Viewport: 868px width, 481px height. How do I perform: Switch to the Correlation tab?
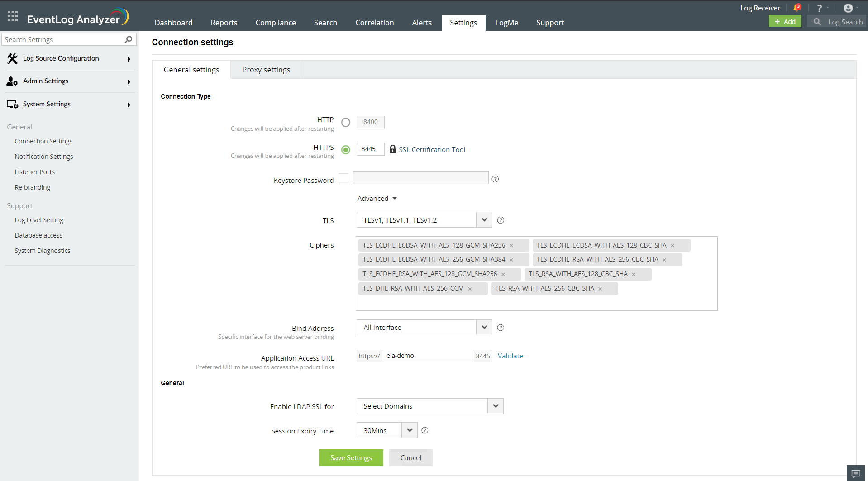pos(374,23)
